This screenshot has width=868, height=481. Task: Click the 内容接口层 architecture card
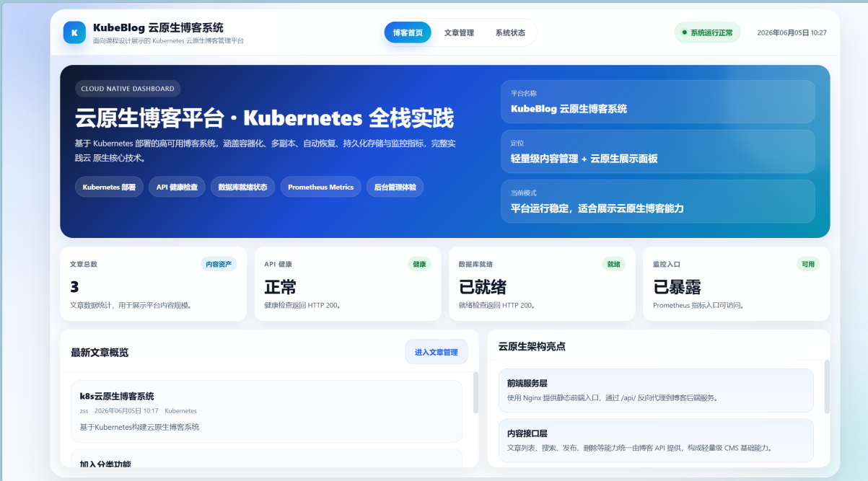click(x=656, y=441)
